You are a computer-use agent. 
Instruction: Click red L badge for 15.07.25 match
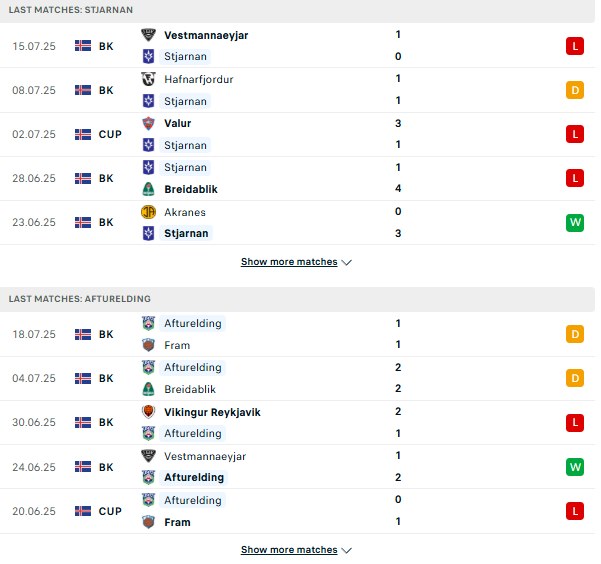pyautogui.click(x=575, y=46)
